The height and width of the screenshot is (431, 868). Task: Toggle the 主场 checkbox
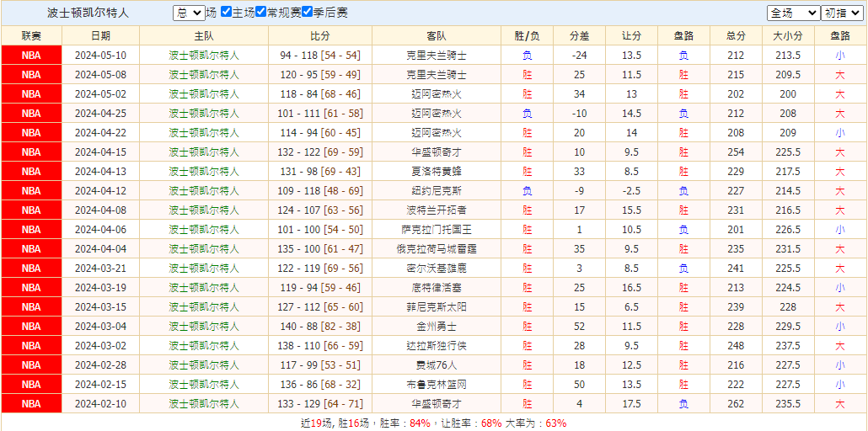[226, 12]
